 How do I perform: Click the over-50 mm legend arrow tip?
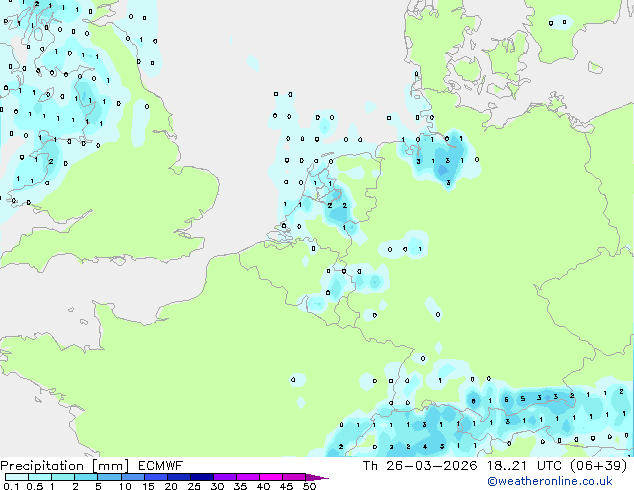tap(317, 477)
